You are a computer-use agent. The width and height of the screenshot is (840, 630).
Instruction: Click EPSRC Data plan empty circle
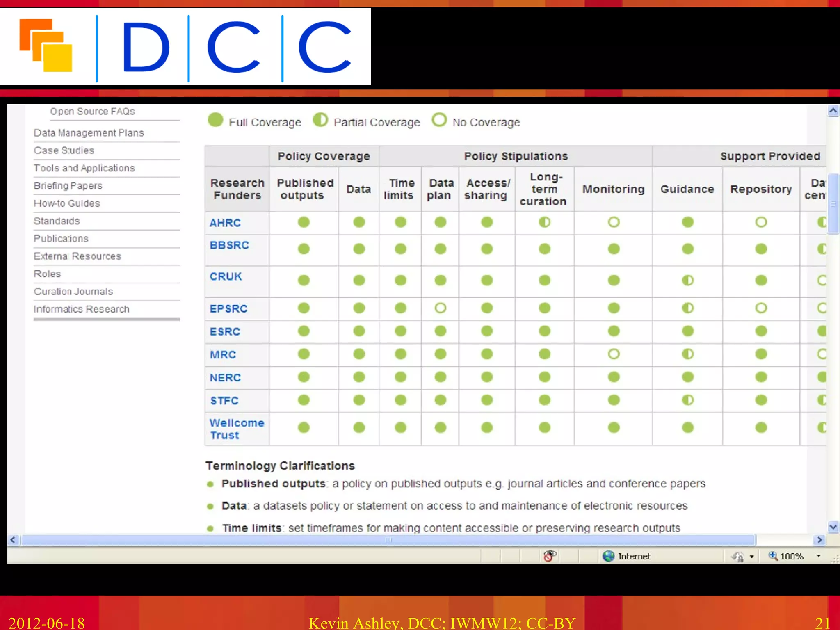pos(440,308)
